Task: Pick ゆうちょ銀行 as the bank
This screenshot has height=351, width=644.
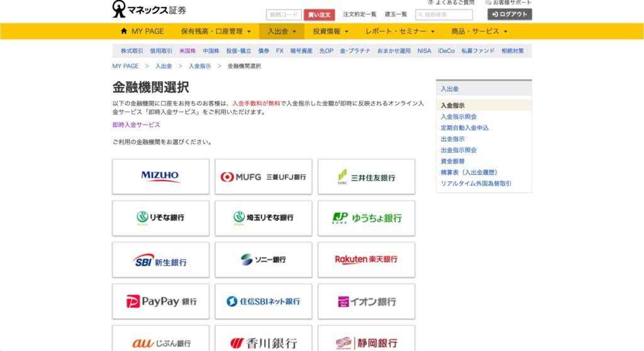Action: pyautogui.click(x=366, y=218)
